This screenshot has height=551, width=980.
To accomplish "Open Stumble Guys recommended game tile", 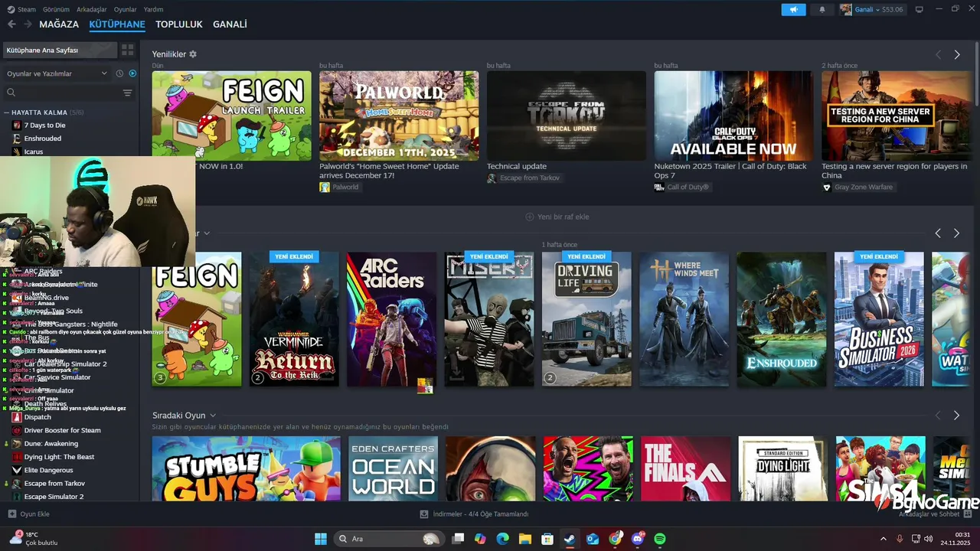I will [x=247, y=468].
